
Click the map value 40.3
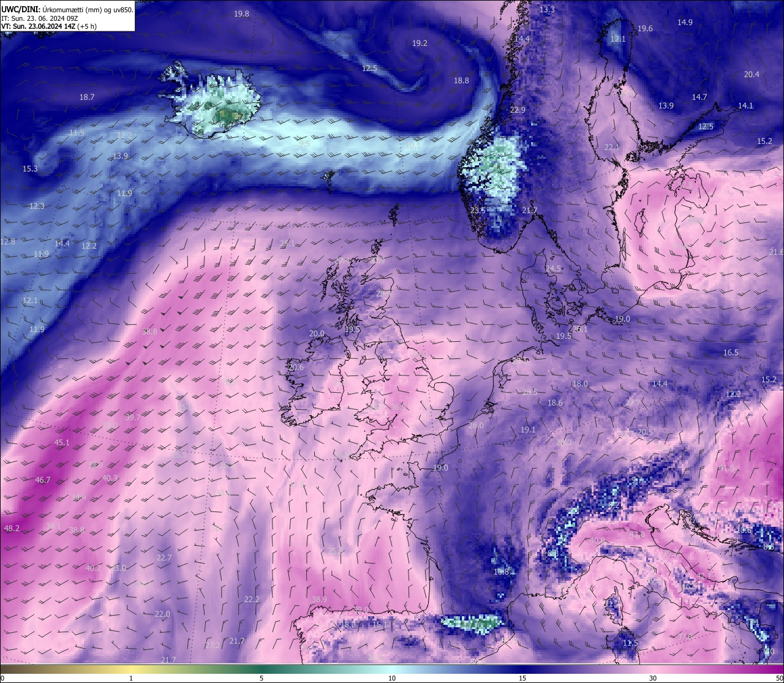coord(110,478)
